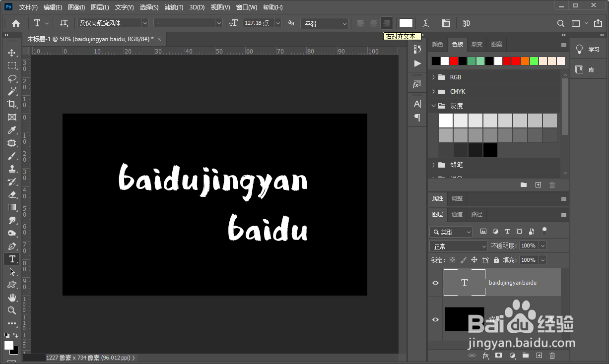Toggle layer filter on/off switch
The height and width of the screenshot is (364, 609).
(544, 231)
